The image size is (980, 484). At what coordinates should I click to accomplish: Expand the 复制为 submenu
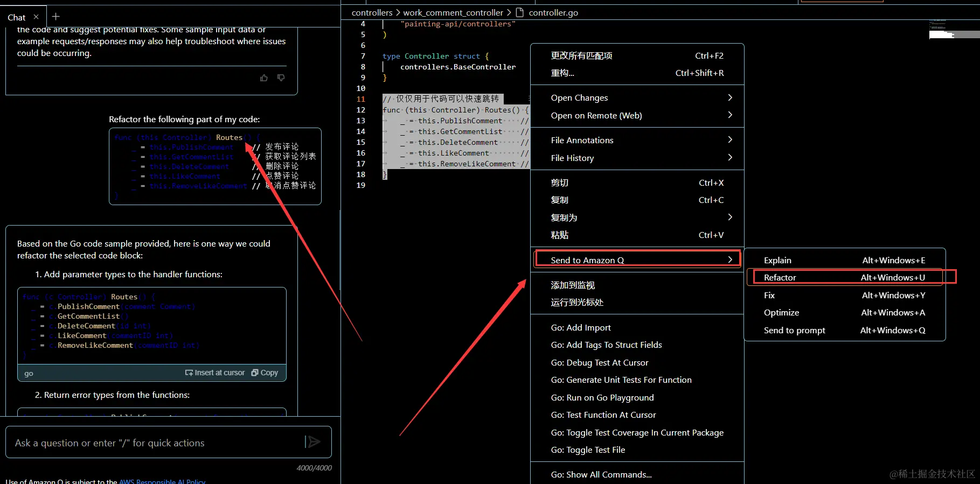tap(637, 218)
